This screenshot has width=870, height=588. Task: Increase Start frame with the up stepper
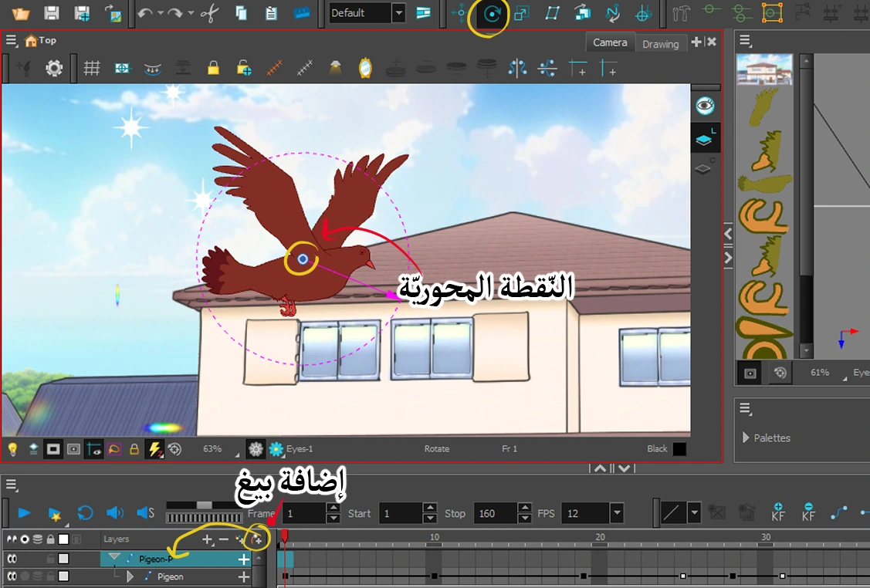coord(429,508)
